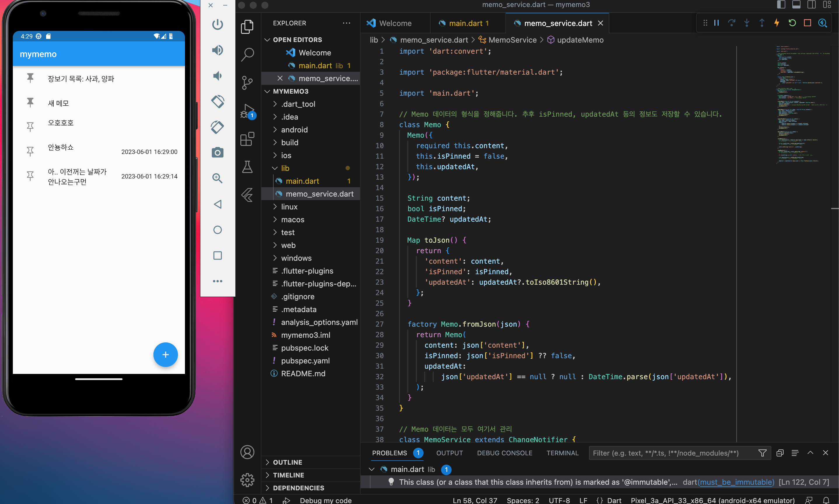Open Run and Debug view
Image resolution: width=839 pixels, height=504 pixels.
[x=247, y=111]
